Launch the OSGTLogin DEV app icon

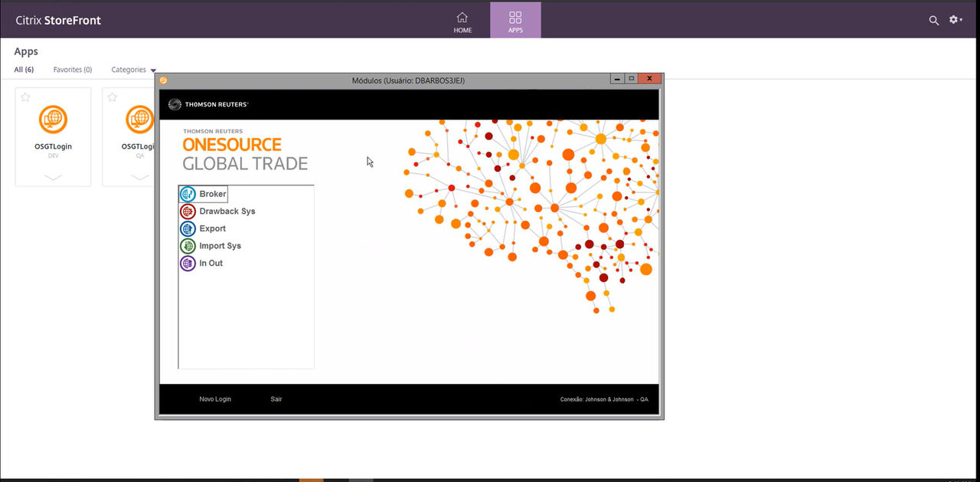[53, 120]
